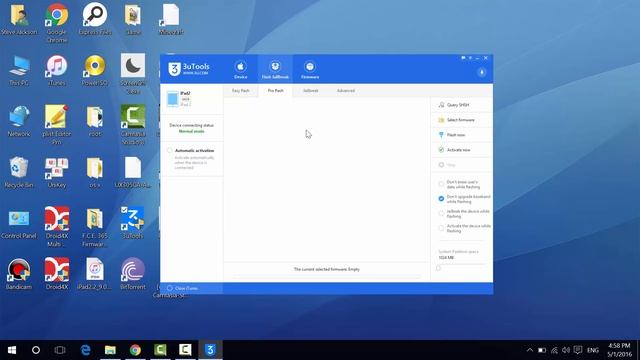The height and width of the screenshot is (360, 640).
Task: Switch to the Jailbreak tab
Action: [x=310, y=91]
